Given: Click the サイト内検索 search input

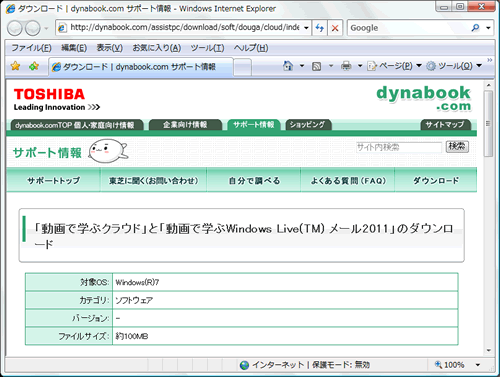Looking at the screenshot, I should click(x=399, y=147).
